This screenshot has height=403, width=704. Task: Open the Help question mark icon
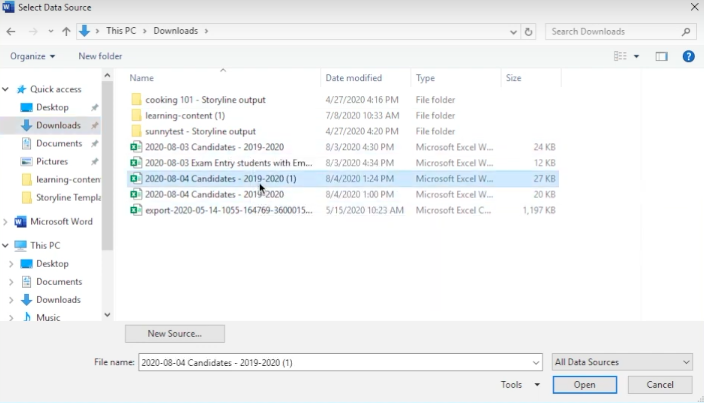coord(688,56)
